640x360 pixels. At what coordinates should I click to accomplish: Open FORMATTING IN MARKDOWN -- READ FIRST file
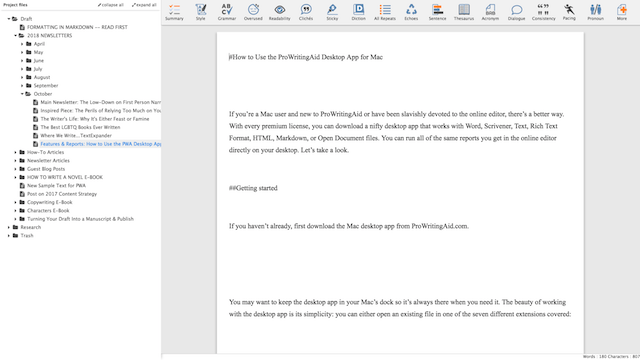(77, 27)
